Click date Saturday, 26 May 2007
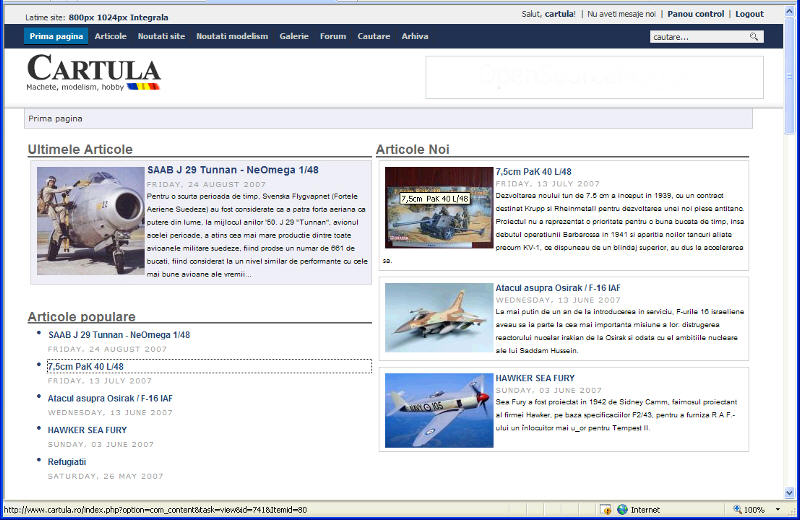800x520 pixels. (106, 476)
